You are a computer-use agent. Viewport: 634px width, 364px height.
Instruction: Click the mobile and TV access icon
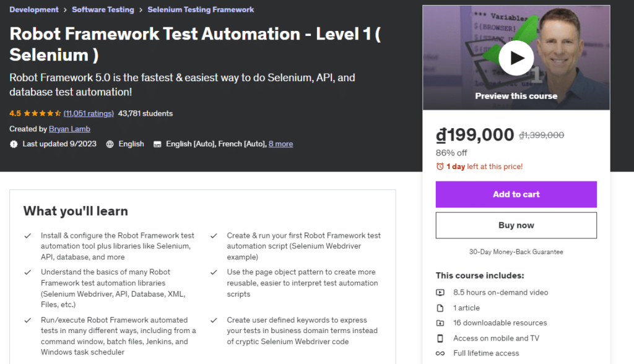tap(440, 338)
